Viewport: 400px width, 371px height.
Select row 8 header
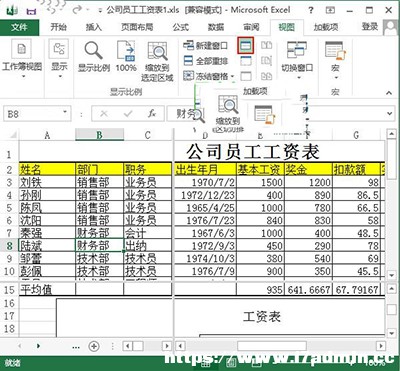pos(9,246)
